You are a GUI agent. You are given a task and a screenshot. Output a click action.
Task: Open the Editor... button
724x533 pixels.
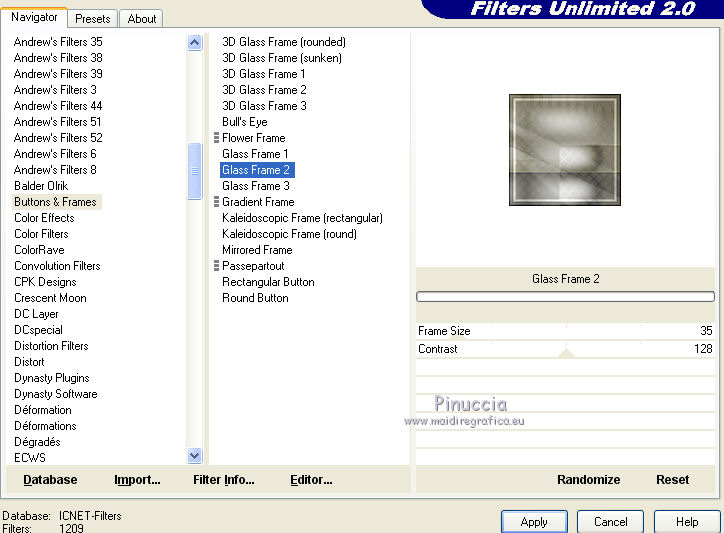311,480
